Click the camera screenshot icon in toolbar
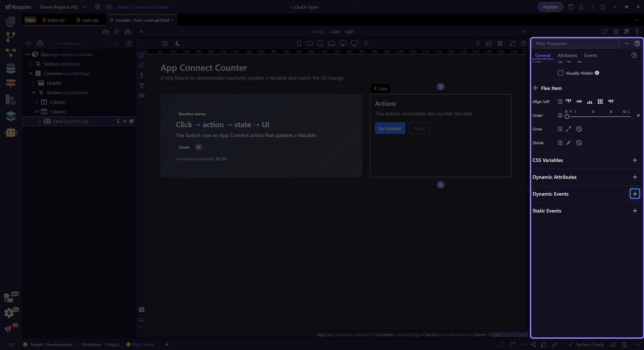 pyautogui.click(x=165, y=44)
